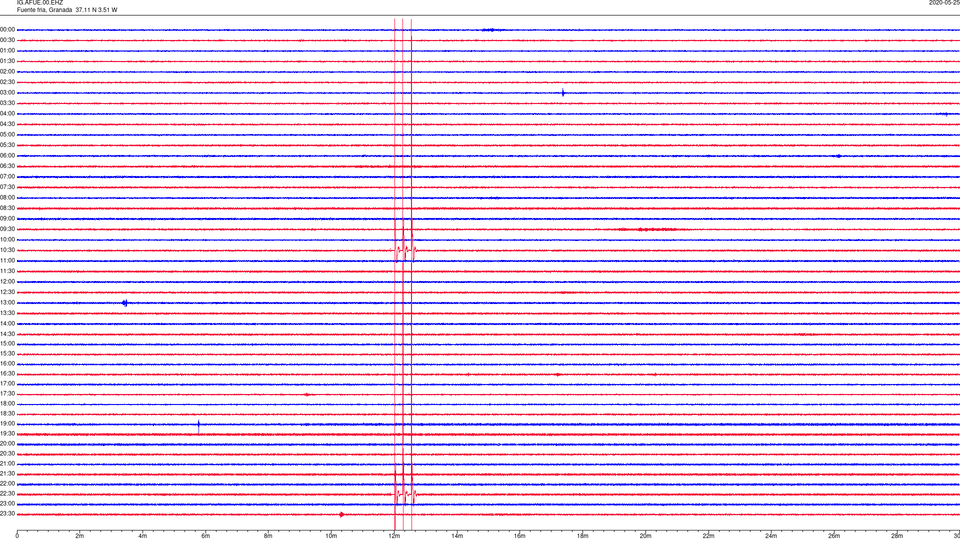The width and height of the screenshot is (960, 540).
Task: Select the 01:00 time label
Action: pos(7,51)
